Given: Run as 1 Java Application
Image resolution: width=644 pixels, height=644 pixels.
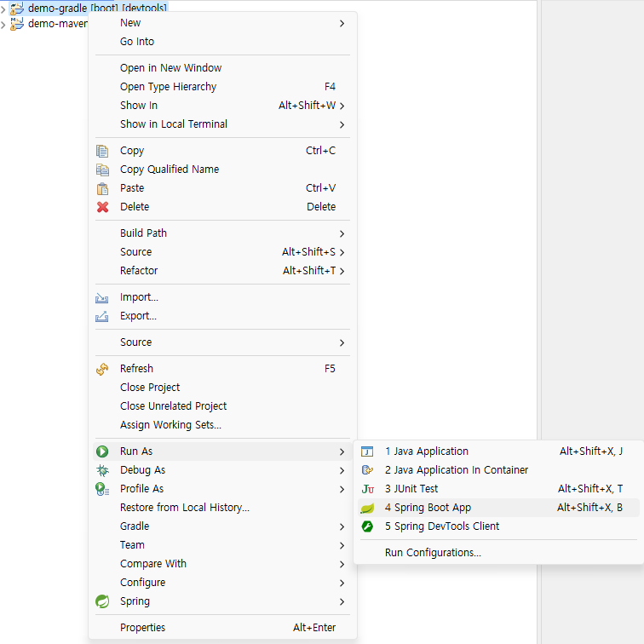Looking at the screenshot, I should 498,451.
